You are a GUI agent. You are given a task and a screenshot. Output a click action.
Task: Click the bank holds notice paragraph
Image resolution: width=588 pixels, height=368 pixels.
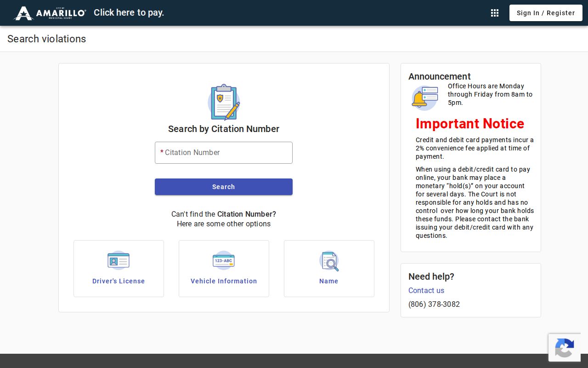(475, 202)
